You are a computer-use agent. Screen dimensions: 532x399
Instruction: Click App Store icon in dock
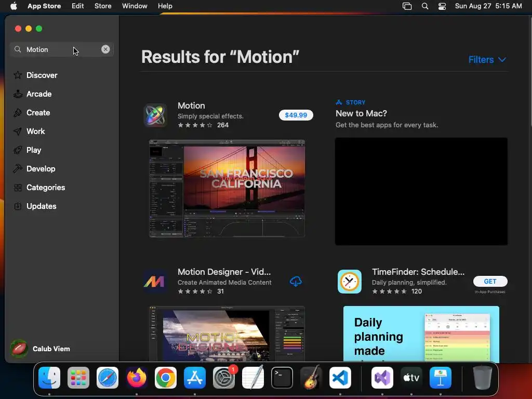point(195,378)
